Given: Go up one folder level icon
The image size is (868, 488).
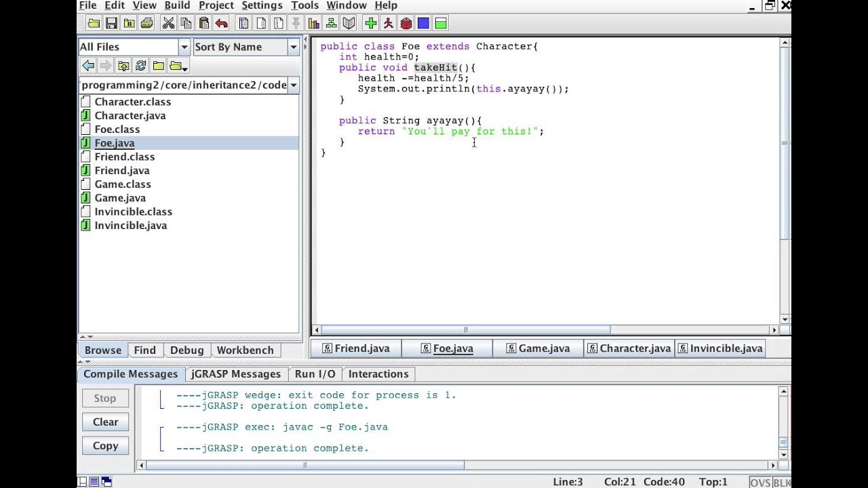Looking at the screenshot, I should 123,66.
